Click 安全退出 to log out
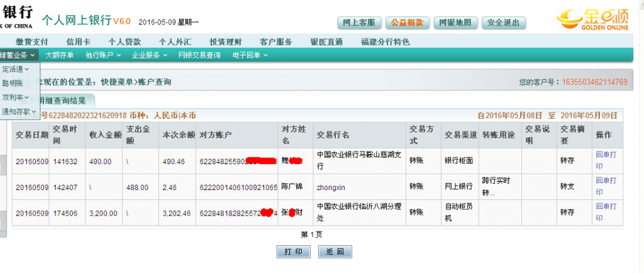The width and height of the screenshot is (644, 273). pyautogui.click(x=504, y=23)
